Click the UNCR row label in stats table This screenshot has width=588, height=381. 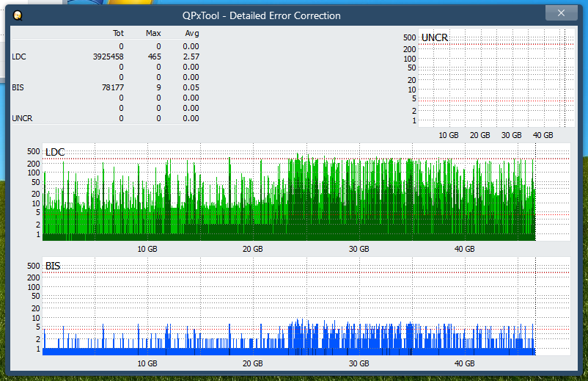(x=22, y=118)
